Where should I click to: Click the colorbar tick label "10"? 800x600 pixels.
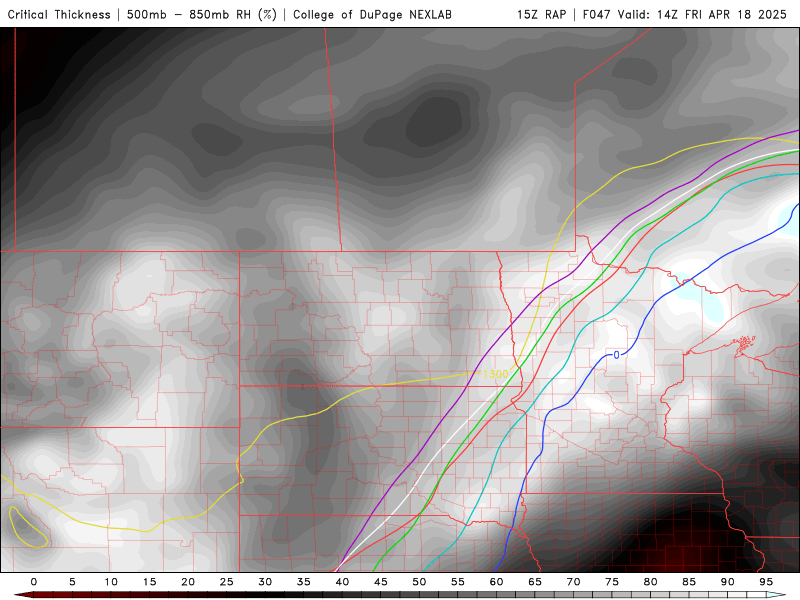point(111,582)
